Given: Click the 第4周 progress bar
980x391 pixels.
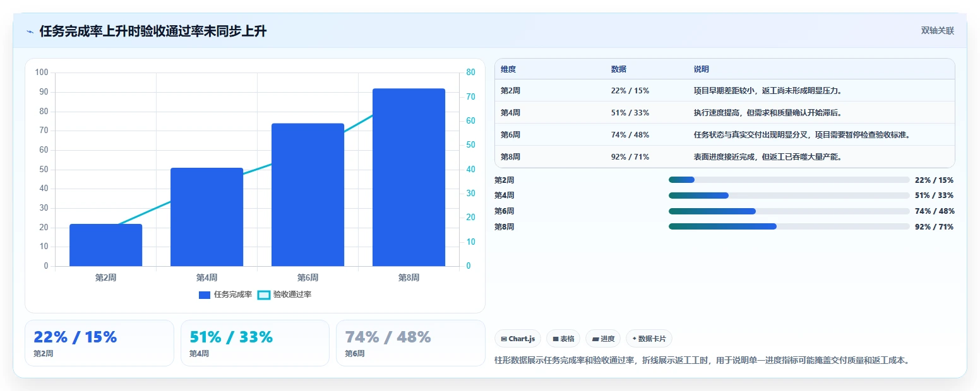Looking at the screenshot, I should (x=789, y=195).
